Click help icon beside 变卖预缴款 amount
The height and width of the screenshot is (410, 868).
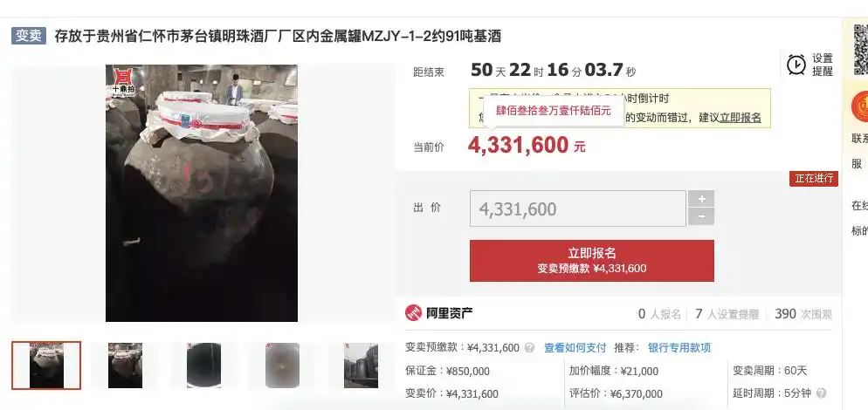pyautogui.click(x=530, y=348)
